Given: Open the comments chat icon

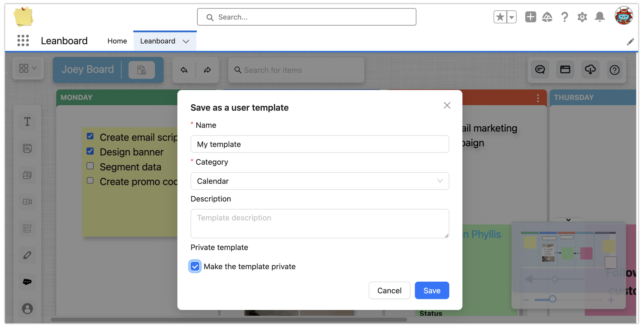Looking at the screenshot, I should click(x=540, y=70).
